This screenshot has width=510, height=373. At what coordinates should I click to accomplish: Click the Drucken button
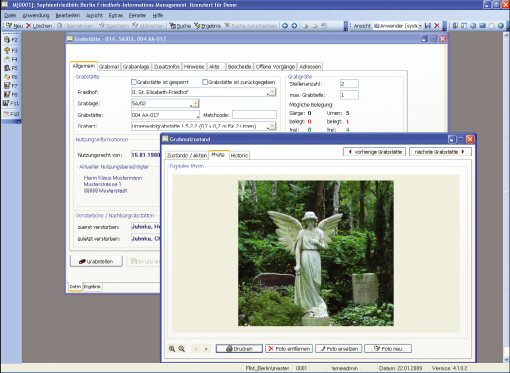(x=239, y=349)
